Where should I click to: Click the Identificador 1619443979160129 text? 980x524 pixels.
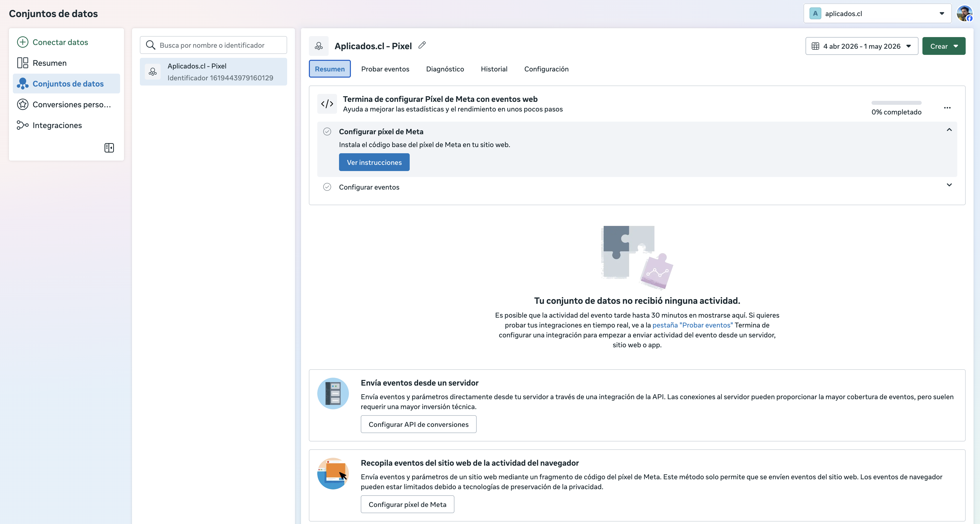(220, 78)
